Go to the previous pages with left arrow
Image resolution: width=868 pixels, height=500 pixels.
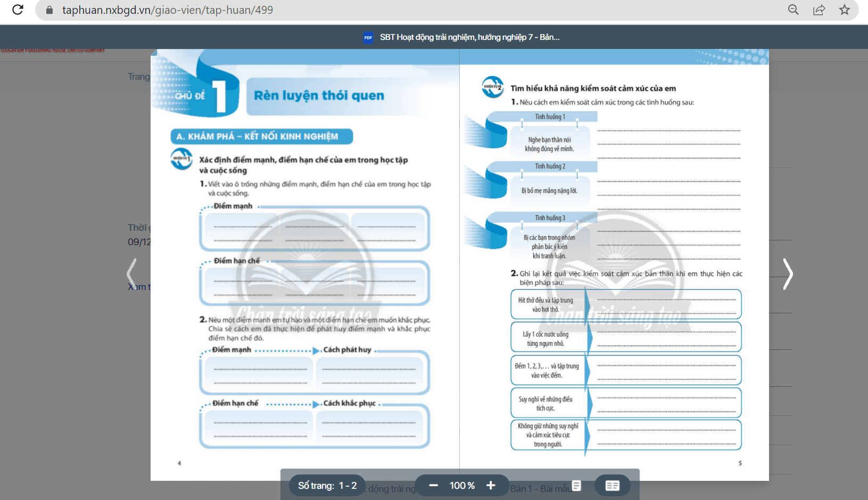[131, 274]
